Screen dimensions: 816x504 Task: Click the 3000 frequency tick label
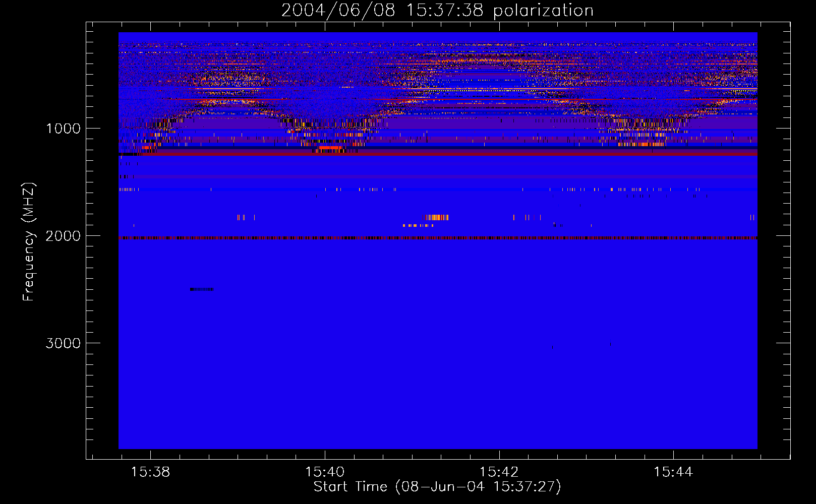coord(63,343)
